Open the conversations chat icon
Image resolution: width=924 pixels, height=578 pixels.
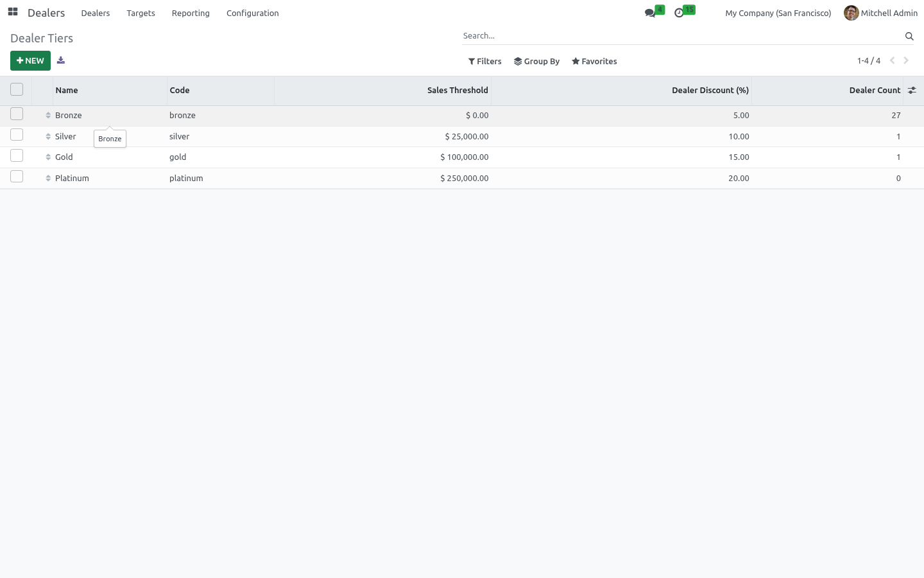point(651,13)
